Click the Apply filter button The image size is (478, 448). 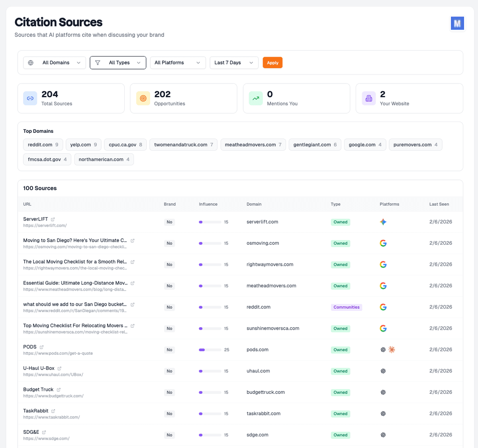tap(272, 63)
